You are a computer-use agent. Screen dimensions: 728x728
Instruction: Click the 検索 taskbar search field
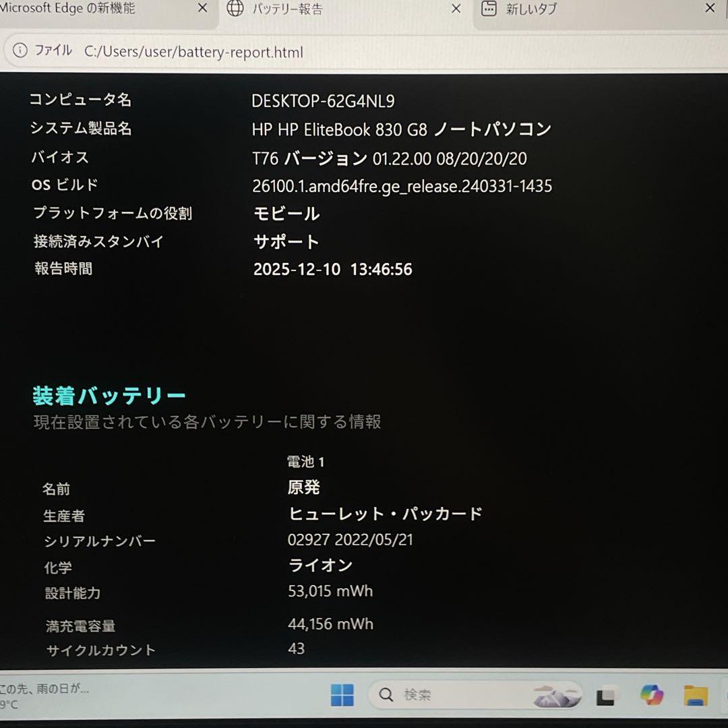[x=458, y=694]
